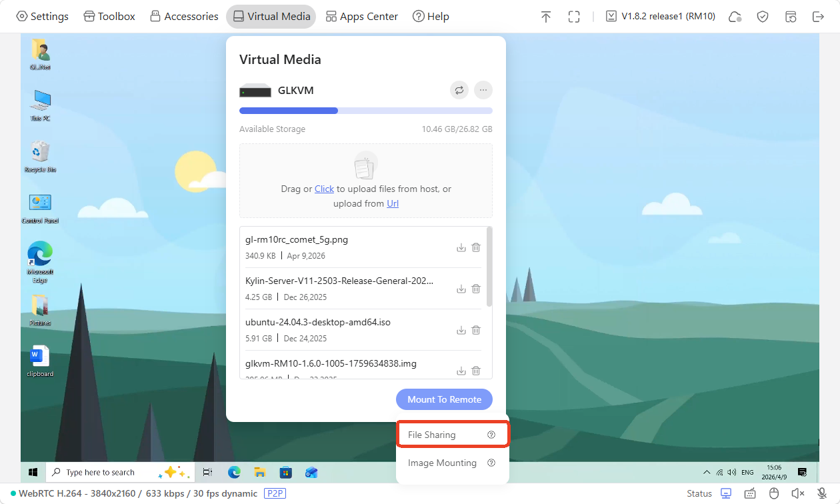
Task: Open the three-dot more options button
Action: pyautogui.click(x=483, y=90)
